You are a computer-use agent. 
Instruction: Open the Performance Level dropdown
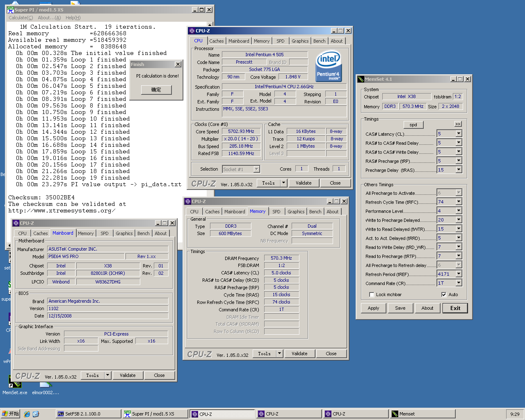459,211
